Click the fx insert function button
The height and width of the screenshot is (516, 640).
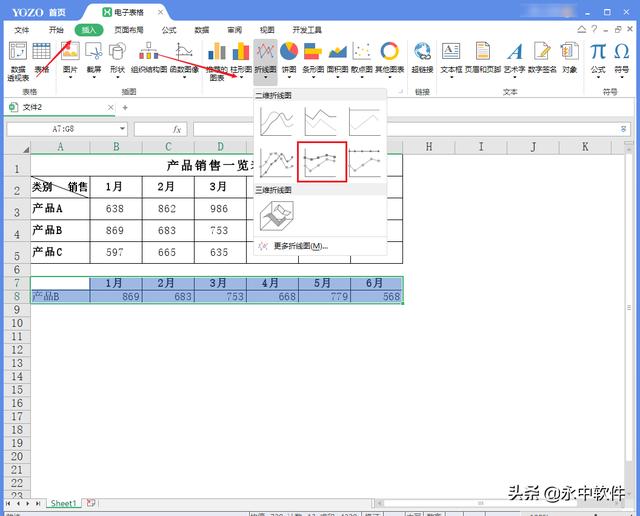pos(177,129)
